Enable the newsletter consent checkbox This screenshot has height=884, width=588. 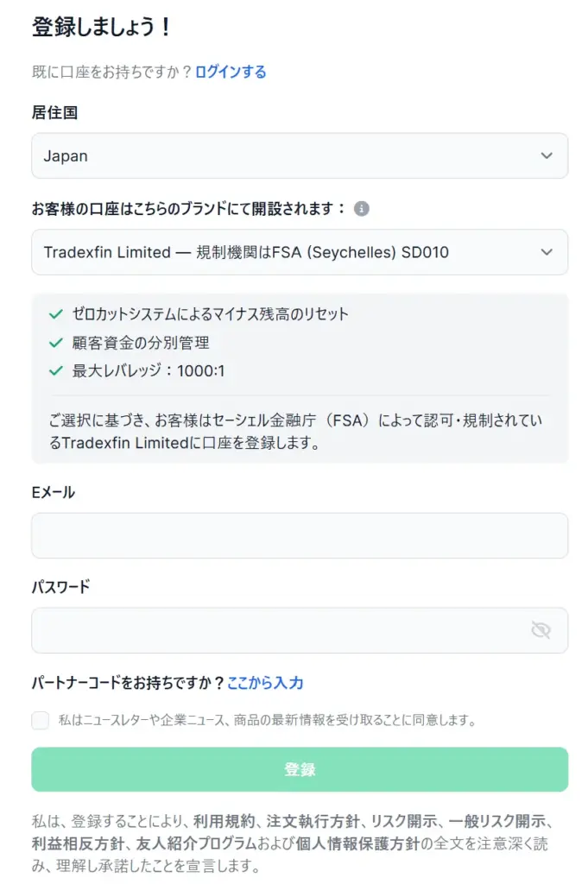40,719
